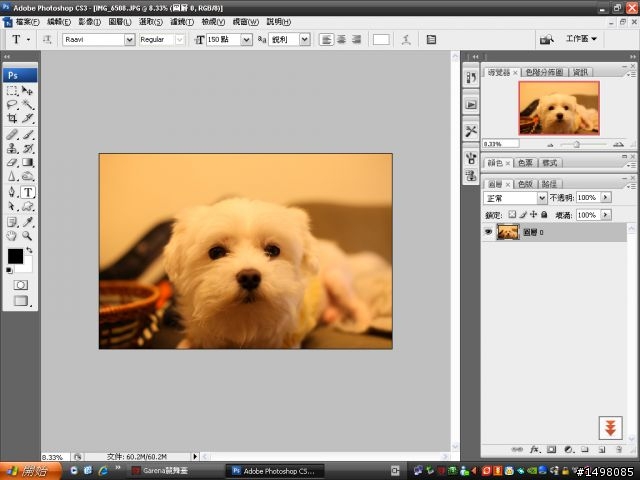Toggle Quick Mask mode

pos(20,285)
